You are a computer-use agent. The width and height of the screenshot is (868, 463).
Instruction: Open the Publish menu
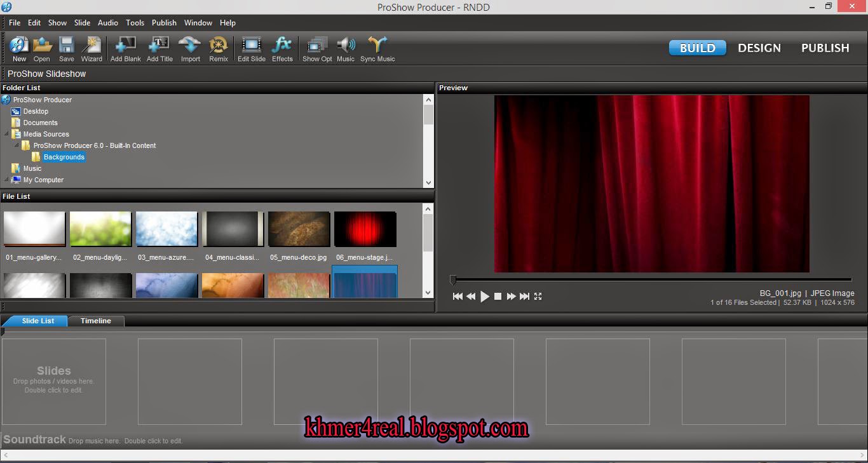tap(164, 22)
